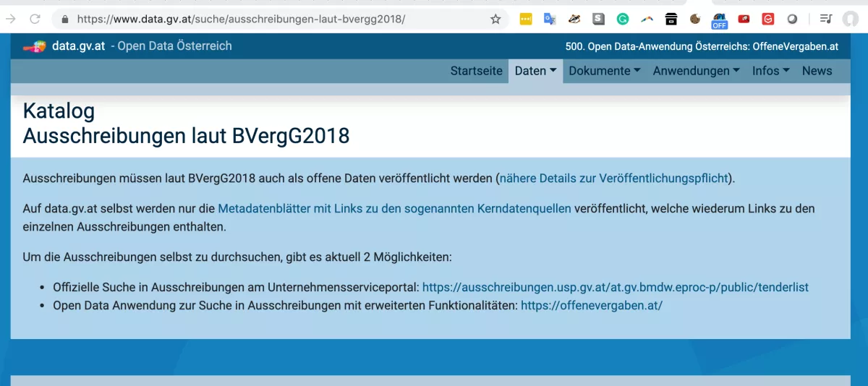Expand the Infos dropdown menu

coord(770,71)
